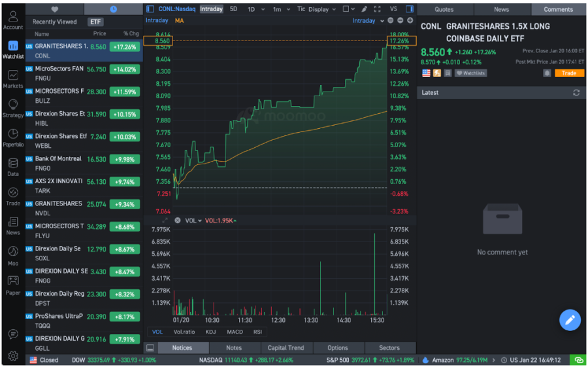
Task: Open the settings gear icon
Action: pos(13,355)
